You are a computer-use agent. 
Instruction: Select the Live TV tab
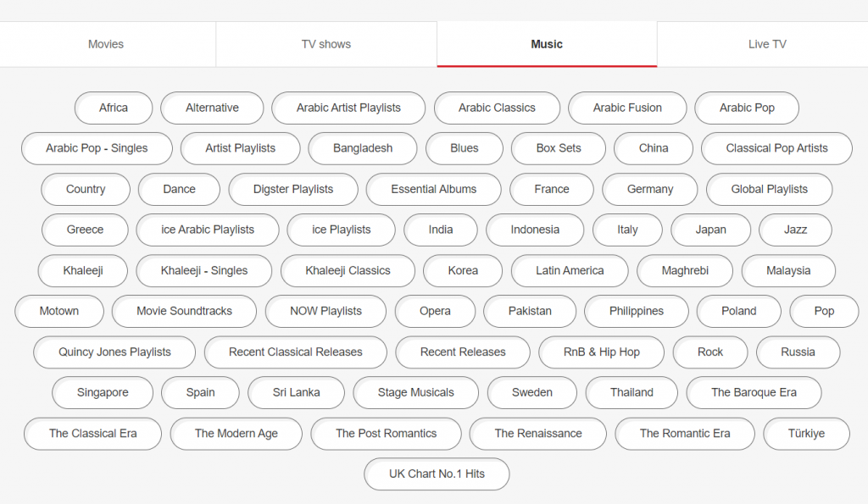pos(766,44)
